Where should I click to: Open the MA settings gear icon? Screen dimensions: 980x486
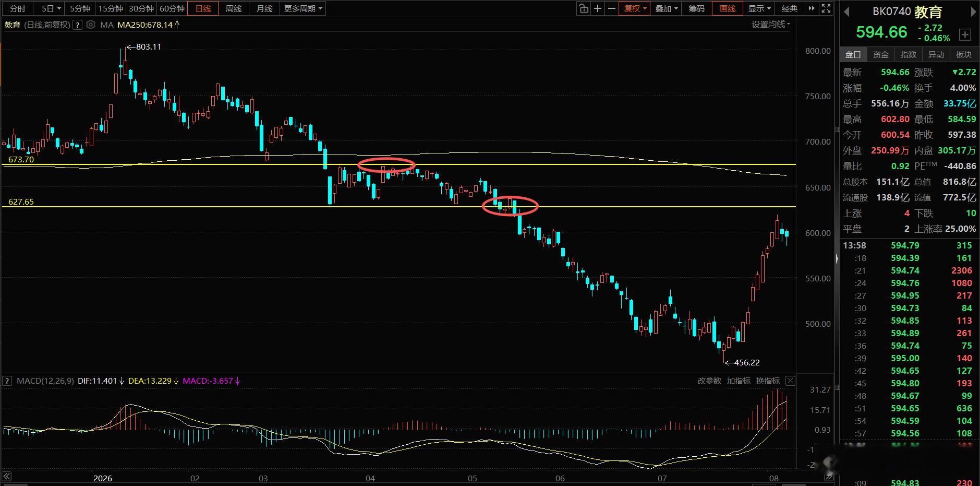(x=91, y=25)
